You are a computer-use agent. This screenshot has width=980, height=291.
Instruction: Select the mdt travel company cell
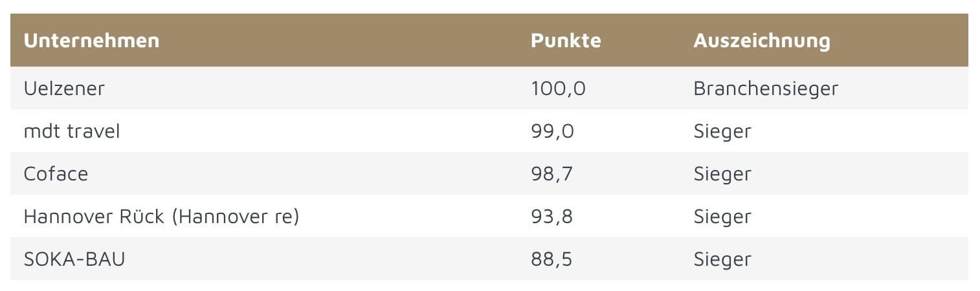[x=72, y=131]
